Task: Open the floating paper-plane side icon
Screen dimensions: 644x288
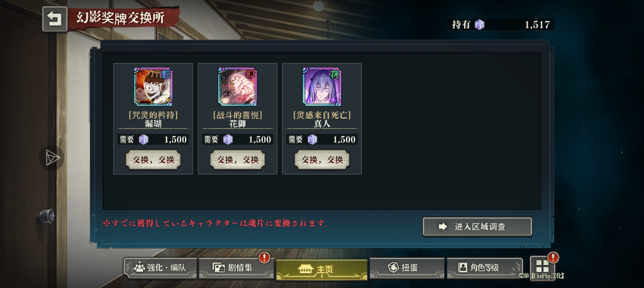Action: pos(52,158)
